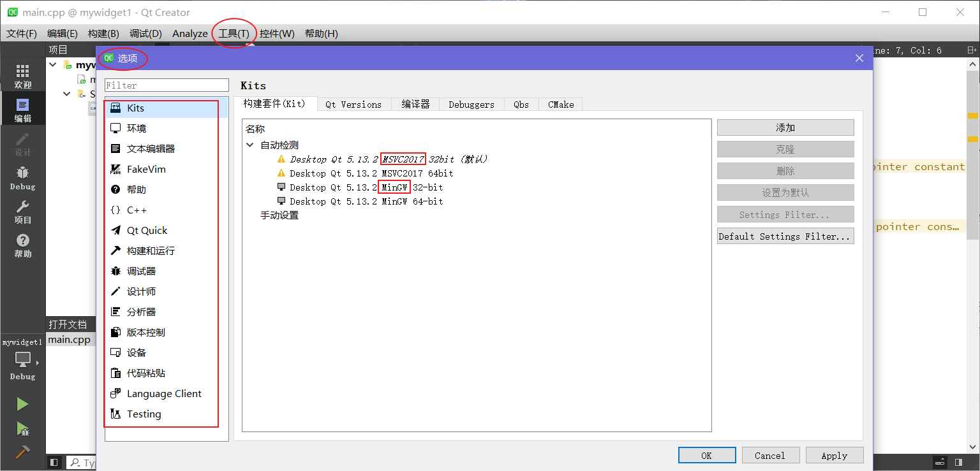Select the 手动设置 group row
The width and height of the screenshot is (980, 471).
pos(279,215)
